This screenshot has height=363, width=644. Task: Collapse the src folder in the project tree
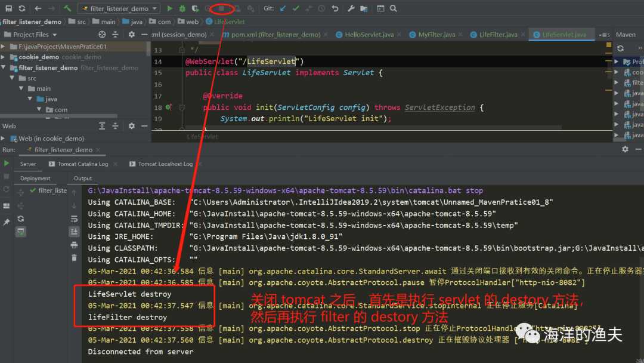12,78
